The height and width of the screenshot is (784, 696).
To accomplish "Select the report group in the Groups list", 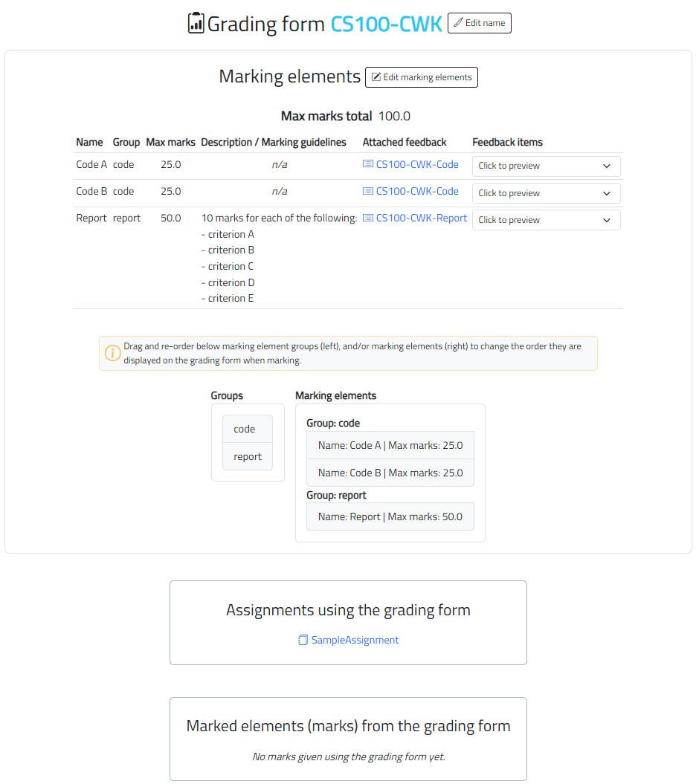I will point(247,456).
